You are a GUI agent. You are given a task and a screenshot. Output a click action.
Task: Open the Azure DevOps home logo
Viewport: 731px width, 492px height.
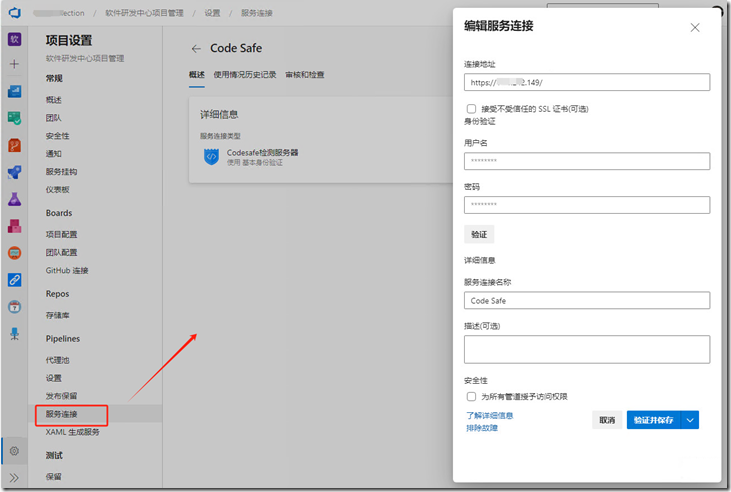point(14,13)
